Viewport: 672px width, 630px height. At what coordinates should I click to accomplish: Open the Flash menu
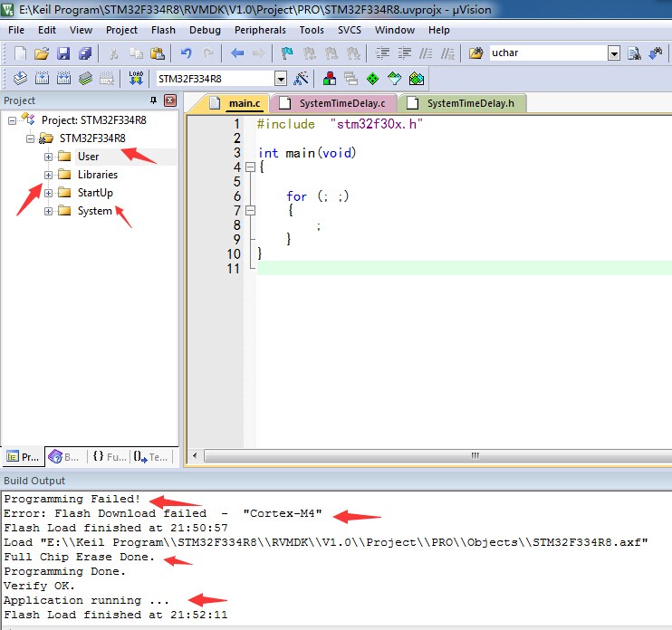coord(163,30)
